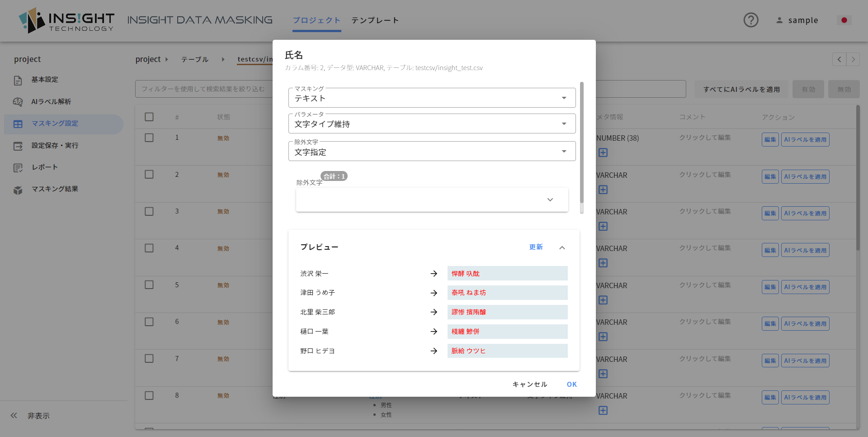Click AIラベルを適用 in row 2
This screenshot has height=437, width=868.
[805, 177]
